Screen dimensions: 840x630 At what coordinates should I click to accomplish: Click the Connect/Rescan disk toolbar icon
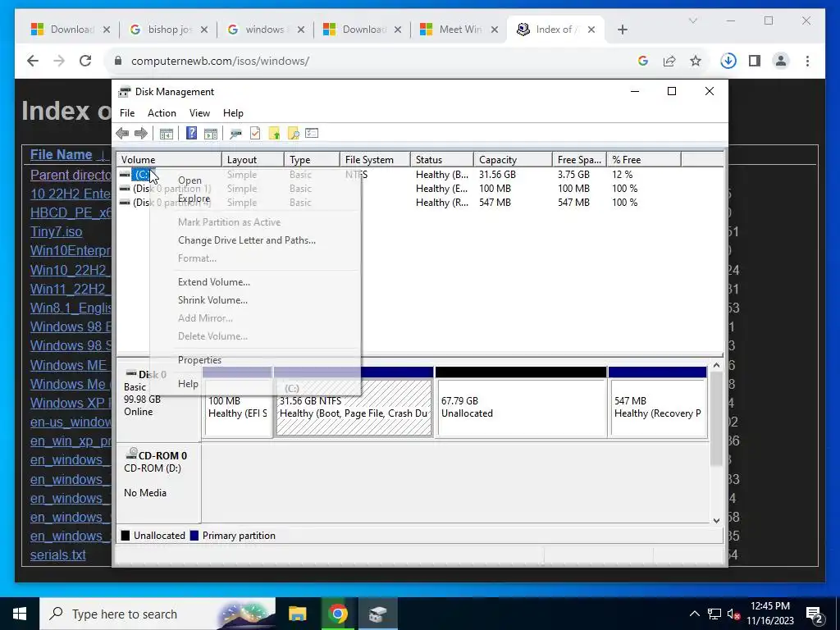click(x=235, y=134)
